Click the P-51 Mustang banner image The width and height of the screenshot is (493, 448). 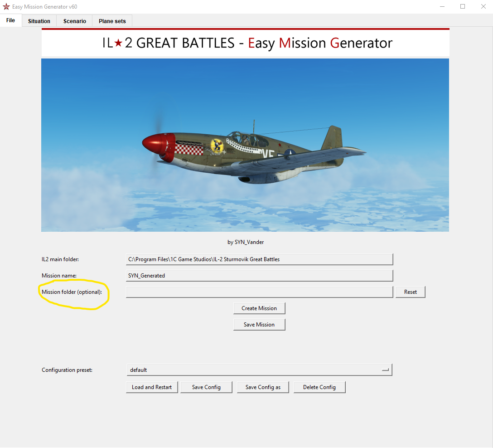(x=245, y=145)
